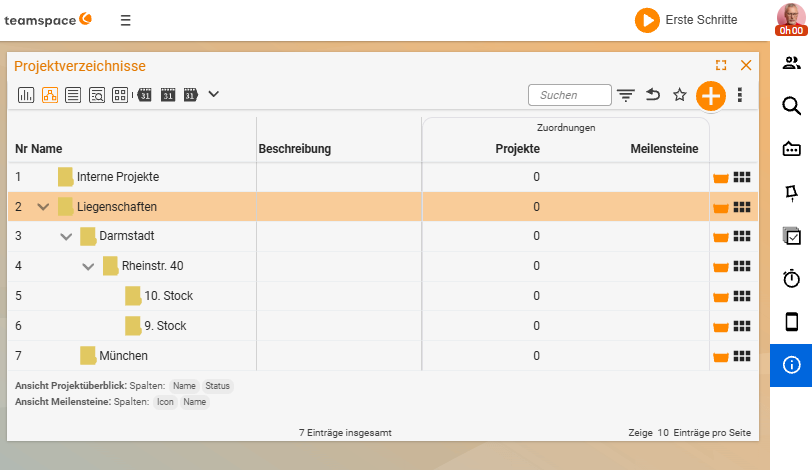Image resolution: width=812 pixels, height=470 pixels.
Task: Sort by the Projekte column header
Action: (x=517, y=149)
